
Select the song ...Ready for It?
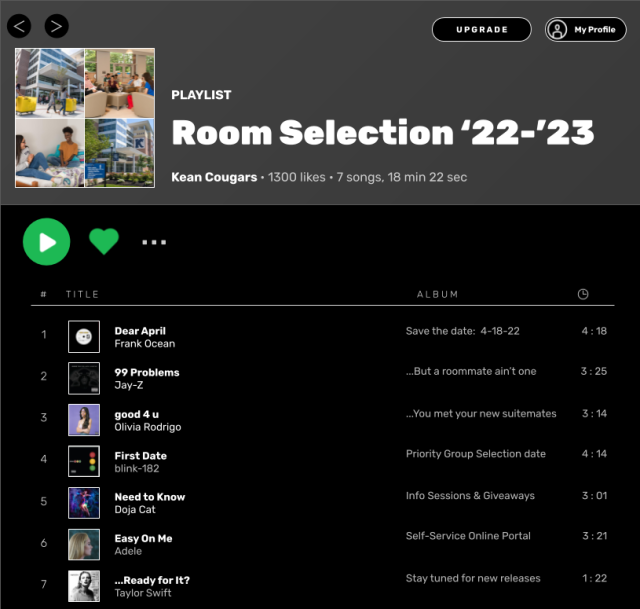152,580
